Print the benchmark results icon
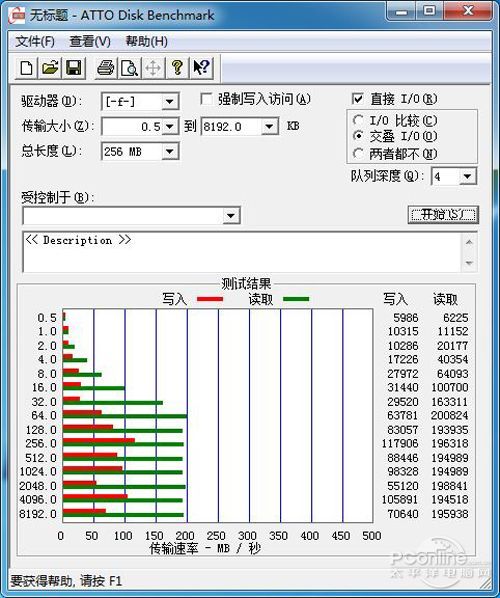The image size is (500, 598). point(106,68)
